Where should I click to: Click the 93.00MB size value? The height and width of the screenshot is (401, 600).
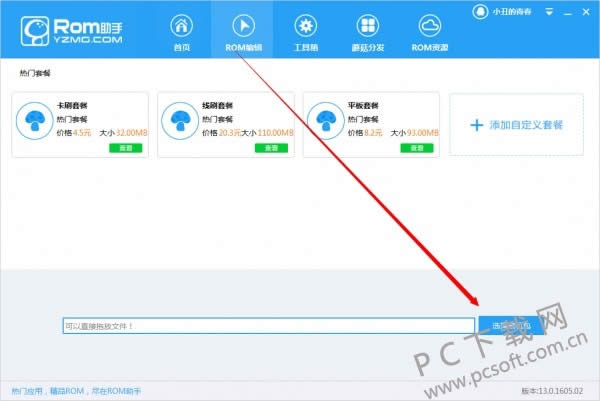[x=422, y=133]
